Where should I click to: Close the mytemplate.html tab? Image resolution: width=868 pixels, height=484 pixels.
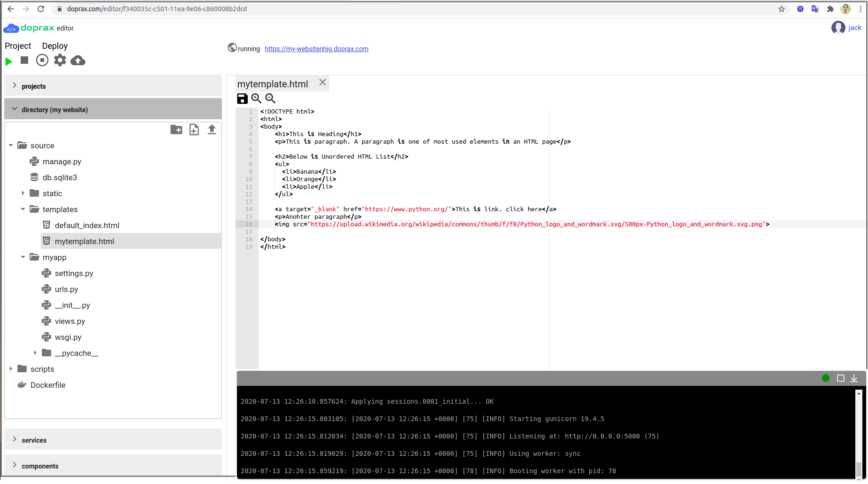(x=322, y=82)
